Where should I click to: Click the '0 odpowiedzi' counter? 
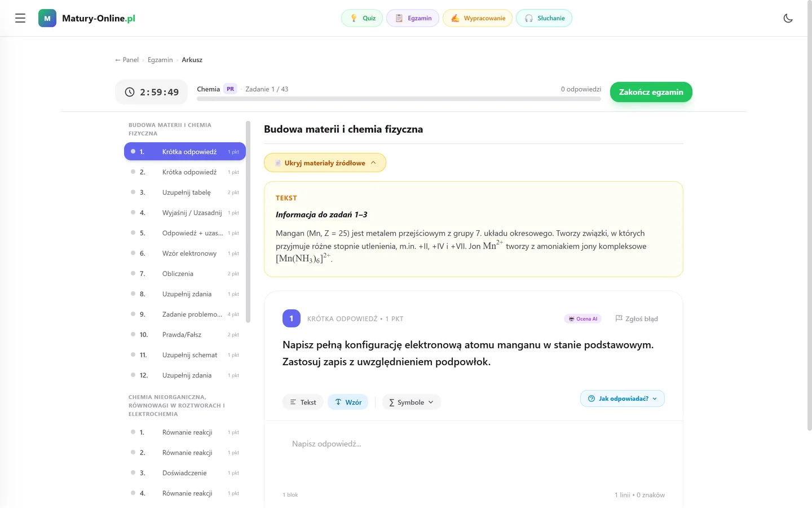coord(581,89)
